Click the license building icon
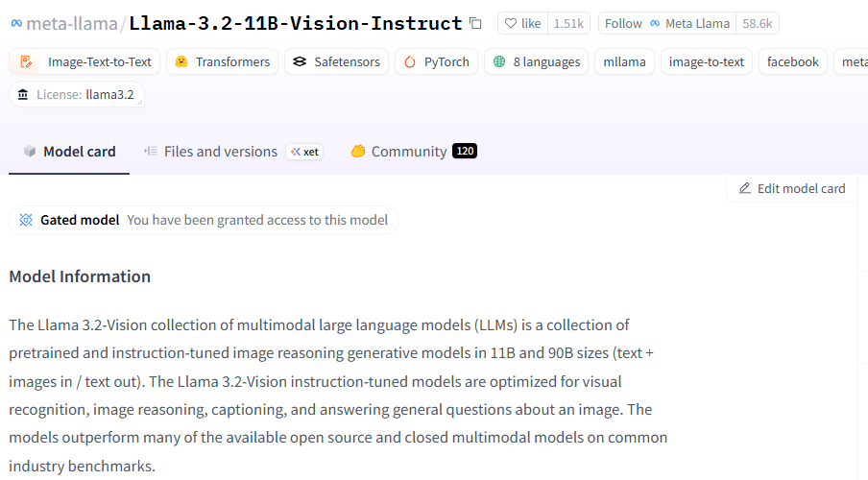868x480 pixels. click(x=23, y=94)
